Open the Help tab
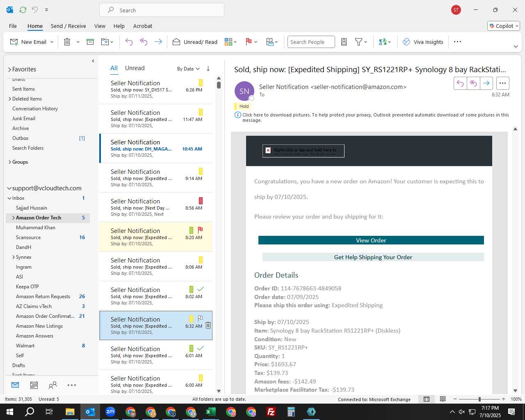 point(119,26)
